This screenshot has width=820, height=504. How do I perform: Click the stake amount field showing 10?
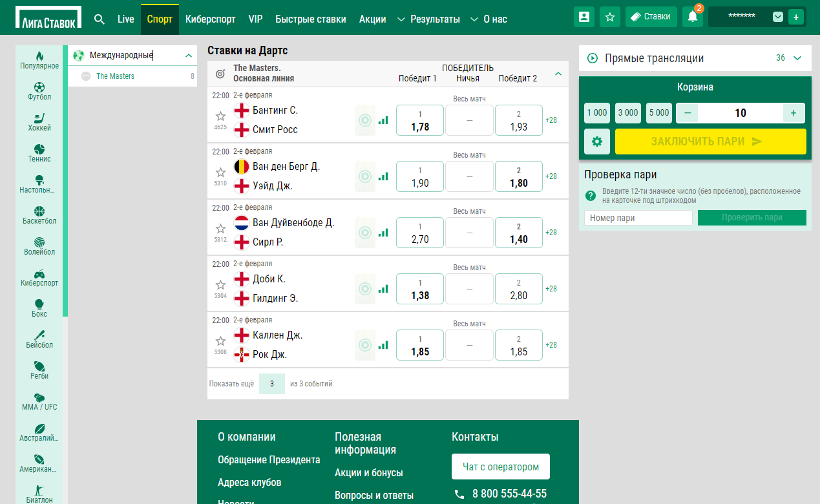(x=741, y=113)
